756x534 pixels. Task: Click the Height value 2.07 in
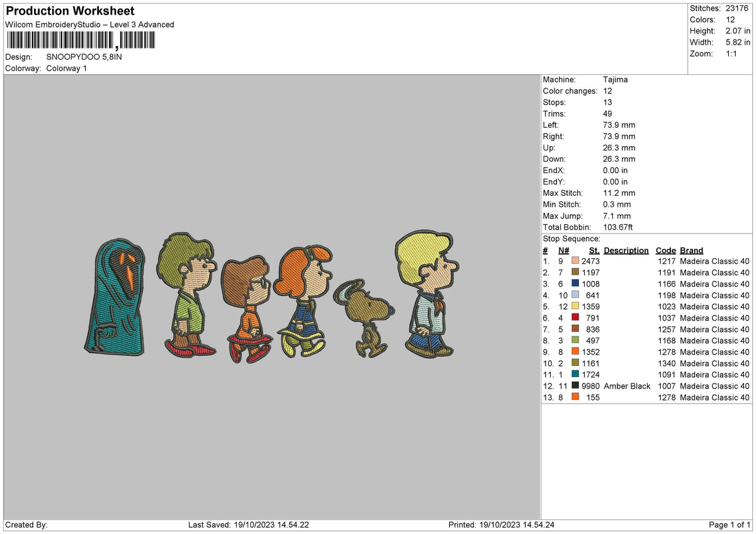pyautogui.click(x=738, y=31)
